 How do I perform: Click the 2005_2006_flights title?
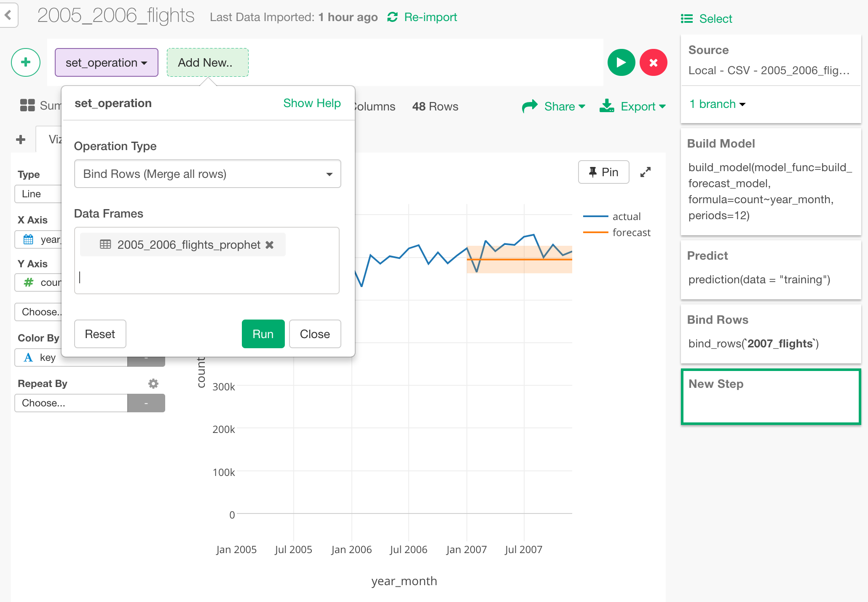click(116, 16)
